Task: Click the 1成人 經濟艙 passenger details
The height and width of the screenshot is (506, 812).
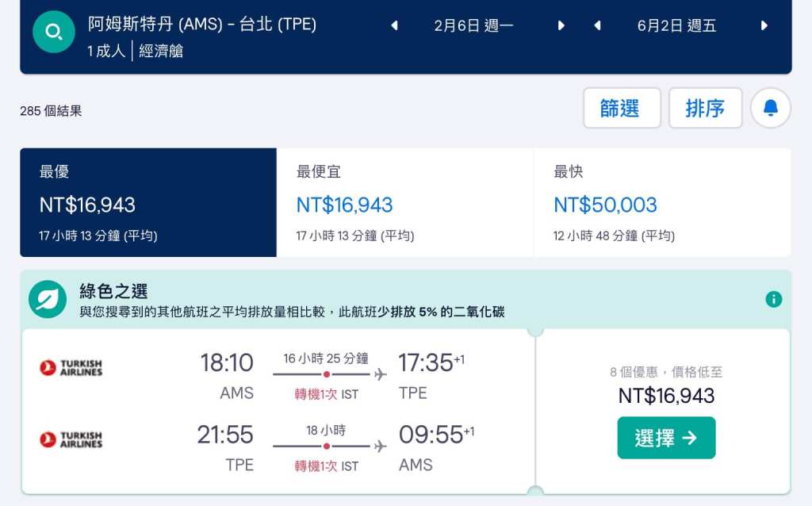Action: tap(136, 52)
